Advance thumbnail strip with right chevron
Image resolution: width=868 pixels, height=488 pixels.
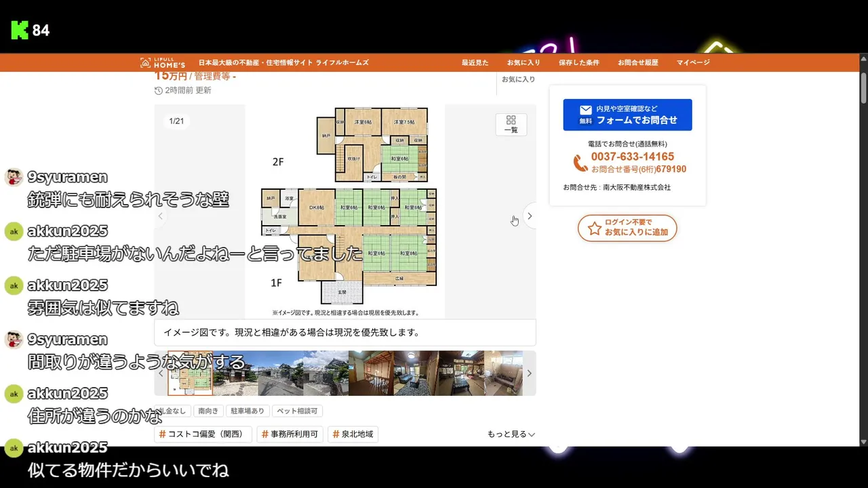[529, 373]
